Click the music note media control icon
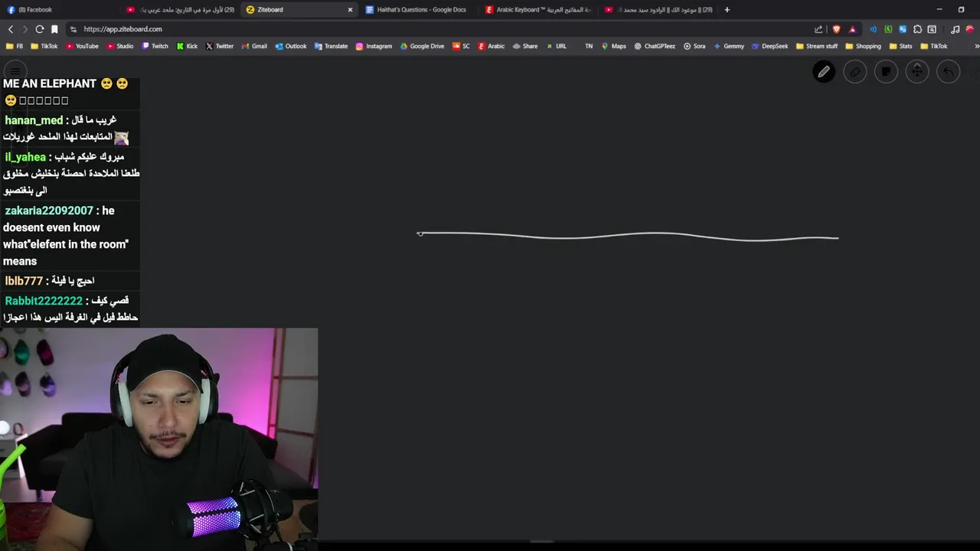 pyautogui.click(x=955, y=29)
